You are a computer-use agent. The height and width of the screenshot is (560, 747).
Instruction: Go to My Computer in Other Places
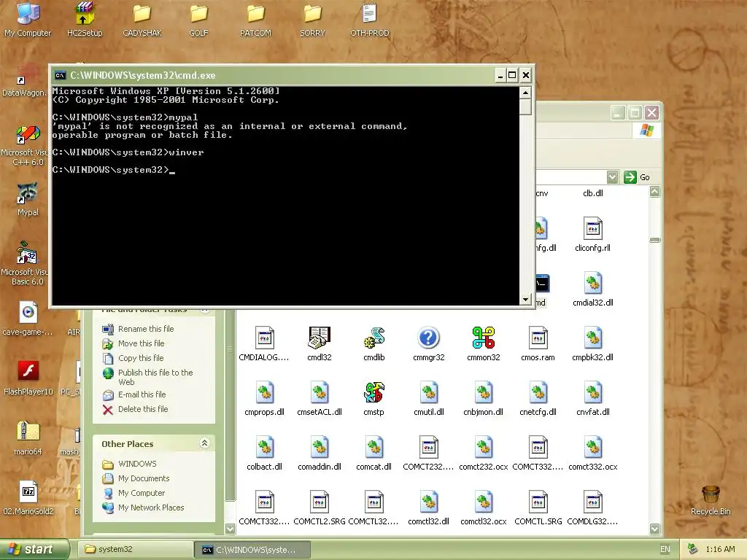(142, 493)
